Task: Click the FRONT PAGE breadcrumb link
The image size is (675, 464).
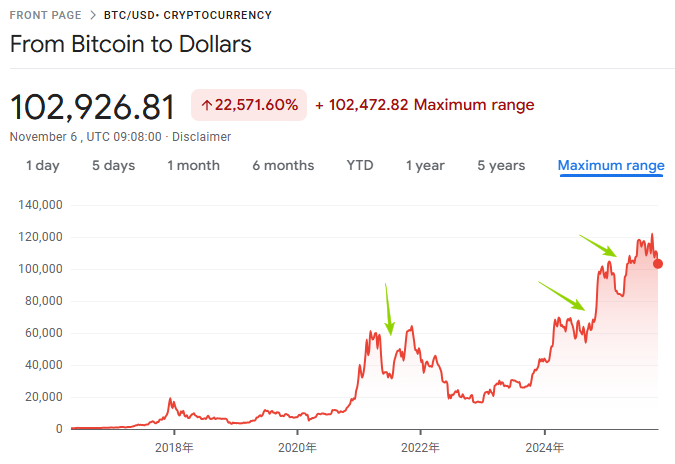Action: [x=43, y=15]
